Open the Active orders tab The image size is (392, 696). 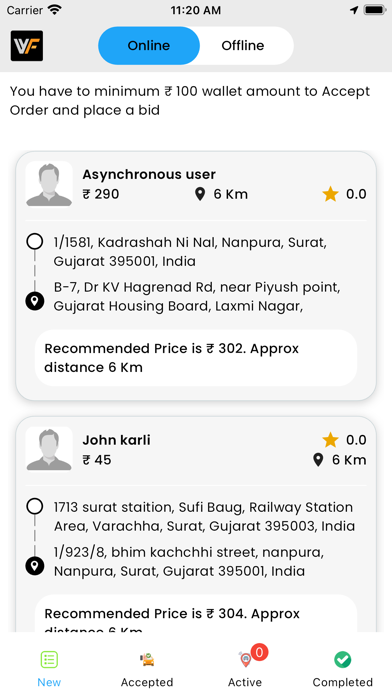tap(245, 668)
